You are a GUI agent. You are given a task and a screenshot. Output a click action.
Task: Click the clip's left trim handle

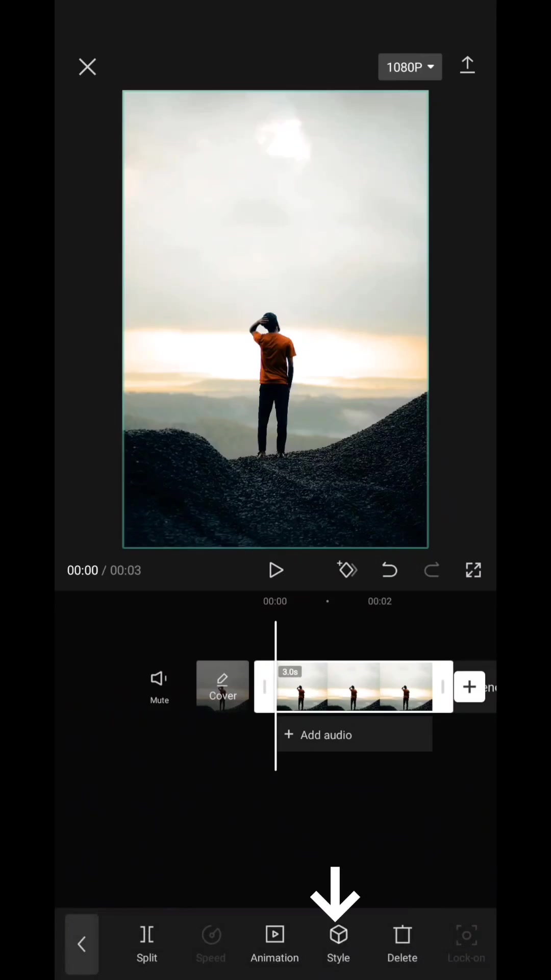click(x=265, y=687)
